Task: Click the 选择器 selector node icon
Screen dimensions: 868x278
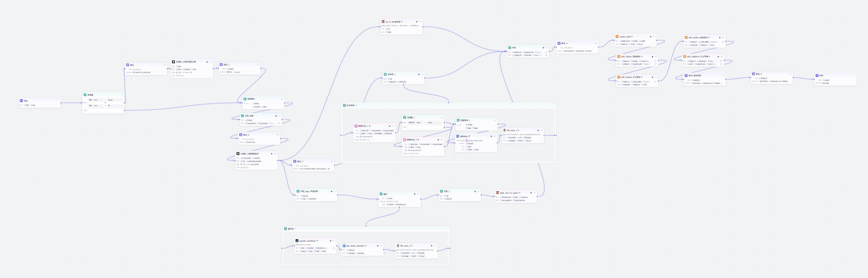Action: [x=85, y=95]
